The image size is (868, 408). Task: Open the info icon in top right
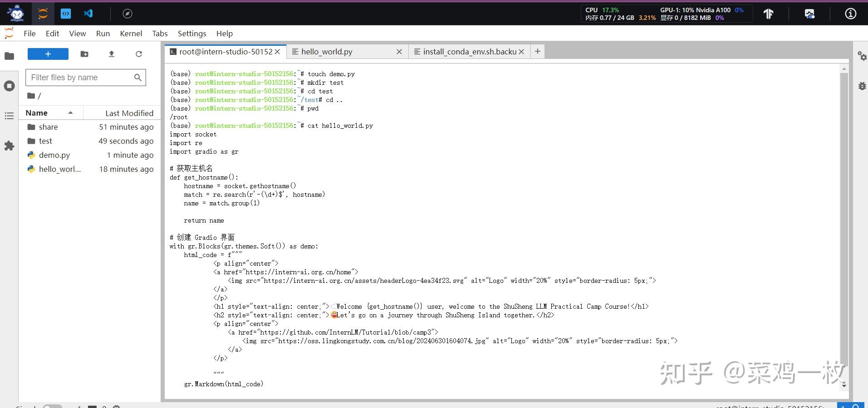click(x=851, y=14)
